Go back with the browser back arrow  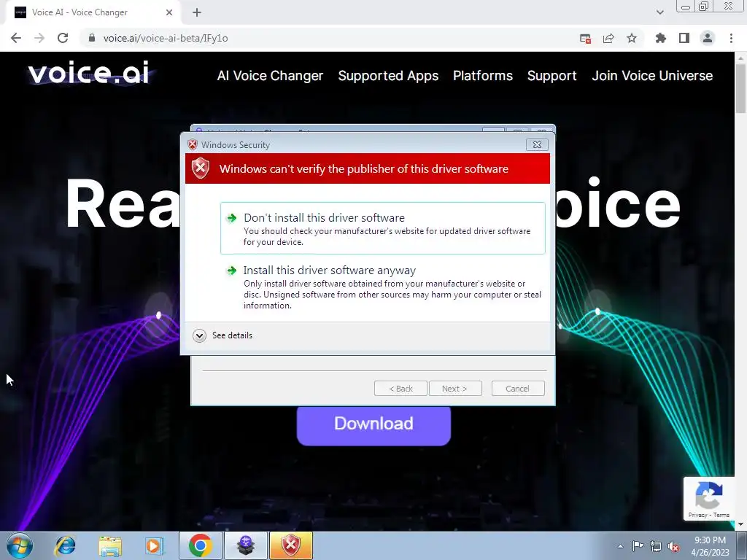coord(16,38)
